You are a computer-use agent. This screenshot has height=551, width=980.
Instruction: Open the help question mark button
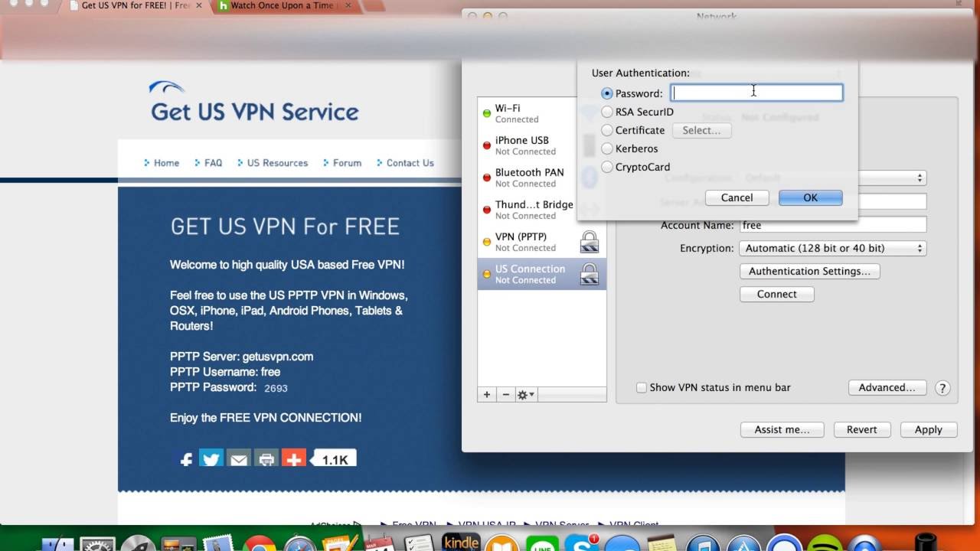click(943, 388)
